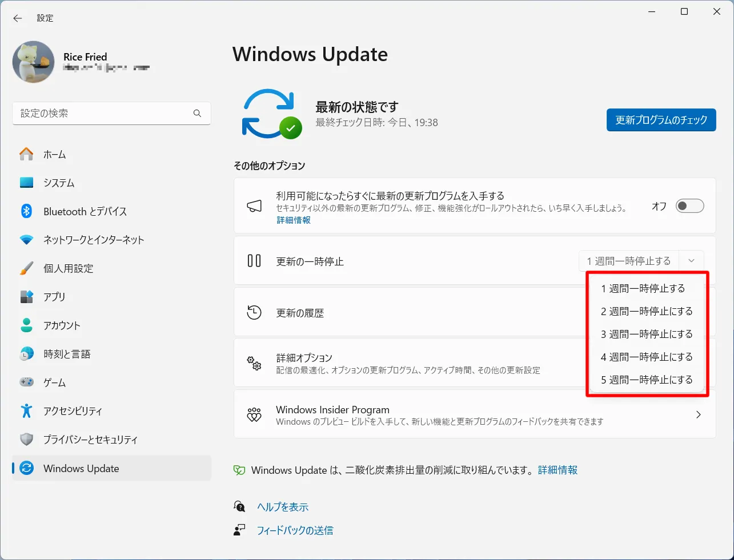Toggle the latest updates switch currently オフ
Image resolution: width=734 pixels, height=560 pixels.
690,206
